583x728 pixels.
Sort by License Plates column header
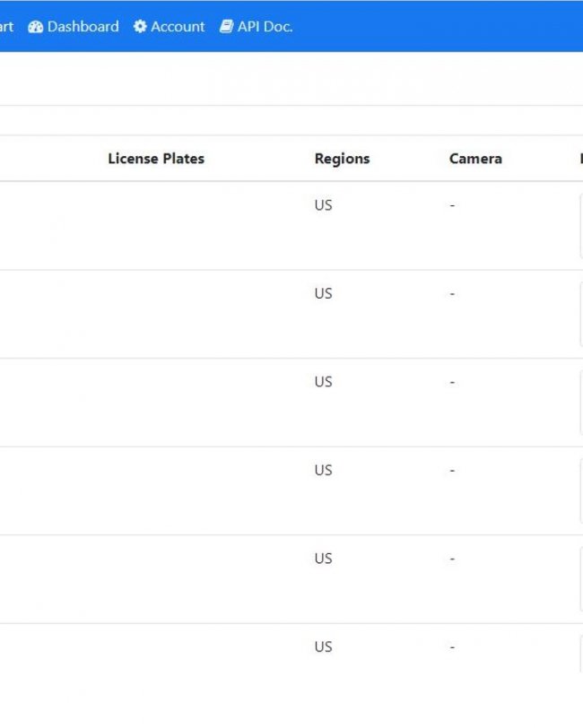[x=156, y=159]
